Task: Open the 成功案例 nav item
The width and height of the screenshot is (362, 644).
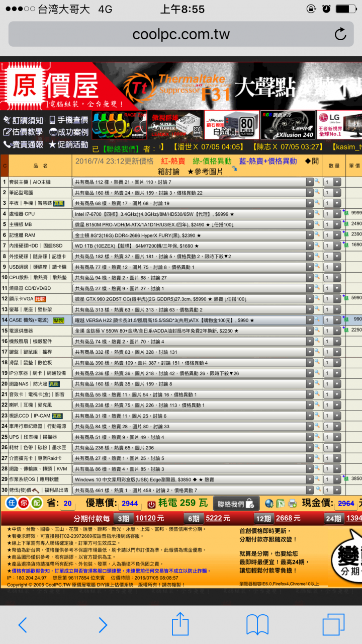Action: tap(69, 132)
